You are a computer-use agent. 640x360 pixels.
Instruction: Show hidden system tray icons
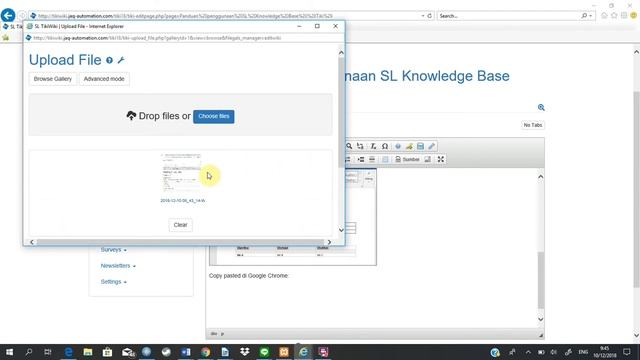point(528,352)
